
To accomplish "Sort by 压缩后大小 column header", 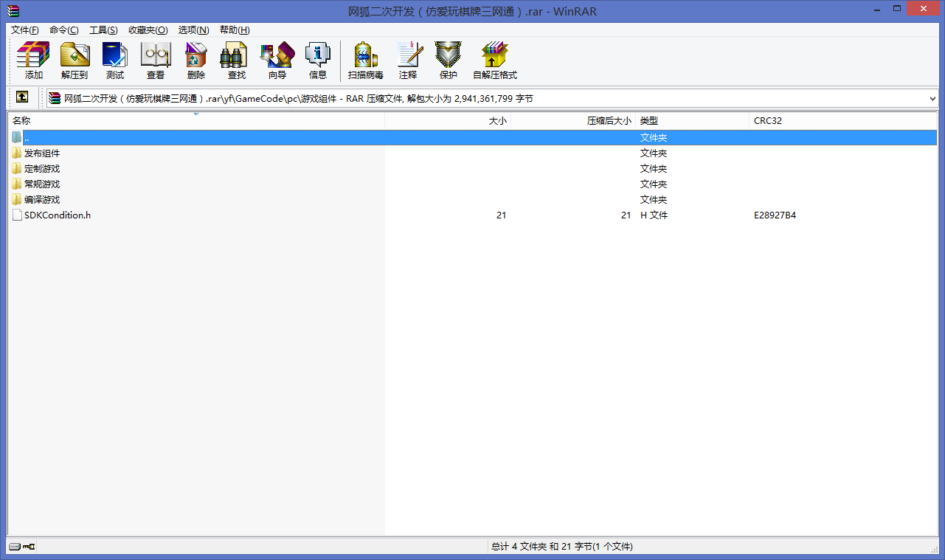I will click(x=609, y=120).
